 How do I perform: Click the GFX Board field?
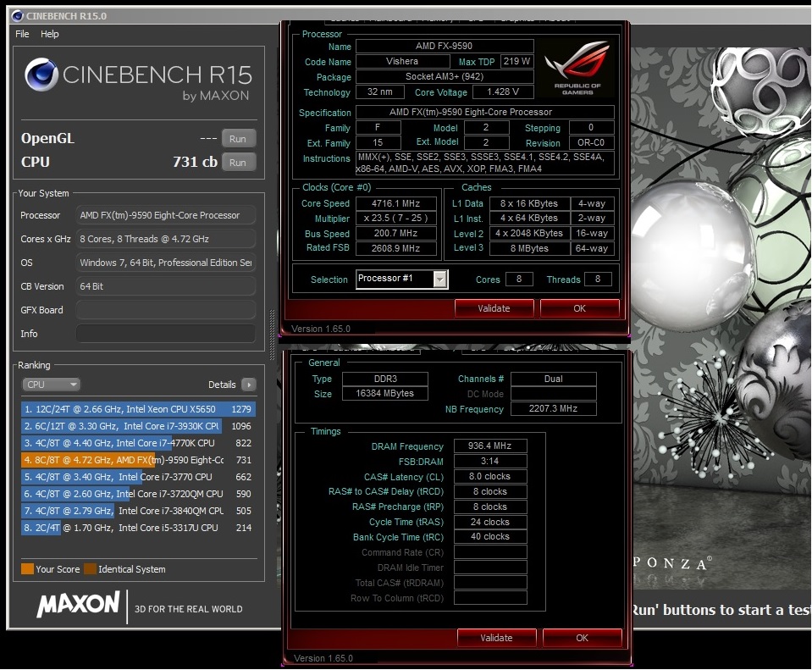click(x=166, y=310)
